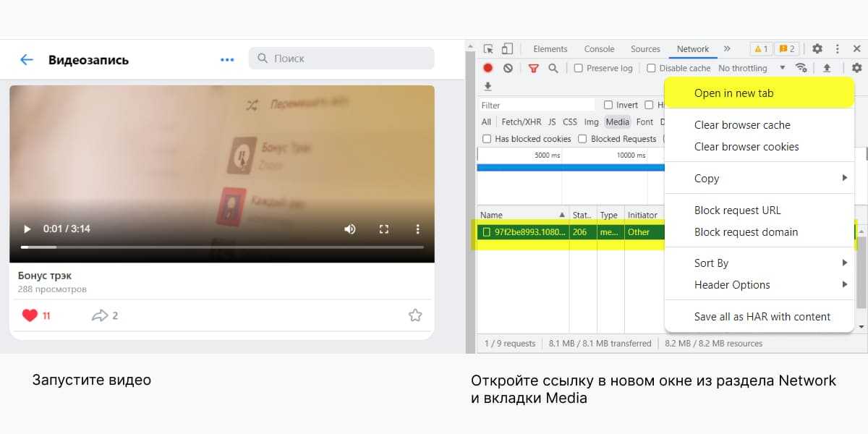Click the share arrow icon under the video

(99, 315)
